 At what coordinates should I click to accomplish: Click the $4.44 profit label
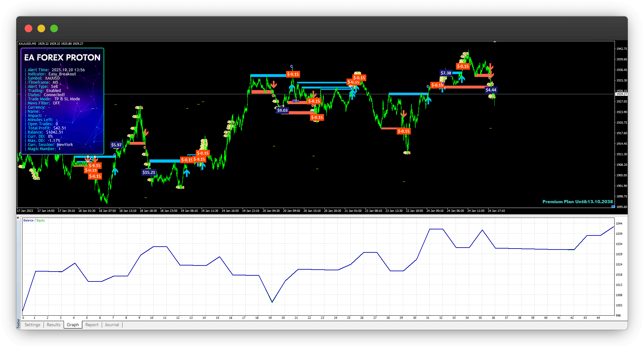click(x=491, y=90)
